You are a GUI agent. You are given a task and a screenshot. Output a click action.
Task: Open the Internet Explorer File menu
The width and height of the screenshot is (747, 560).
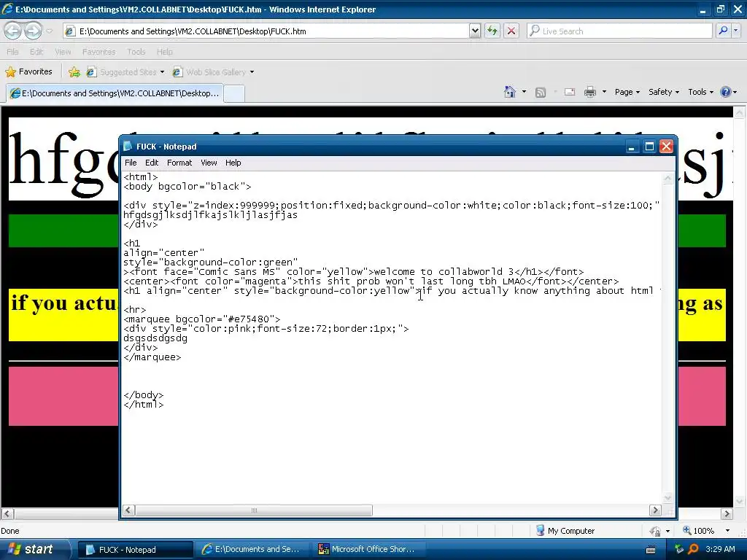[12, 52]
